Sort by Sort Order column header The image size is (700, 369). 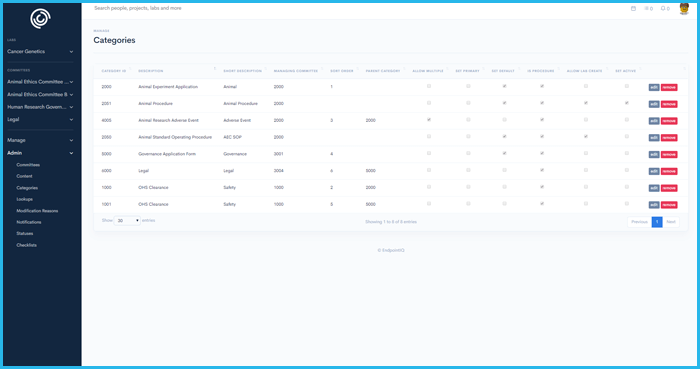342,71
